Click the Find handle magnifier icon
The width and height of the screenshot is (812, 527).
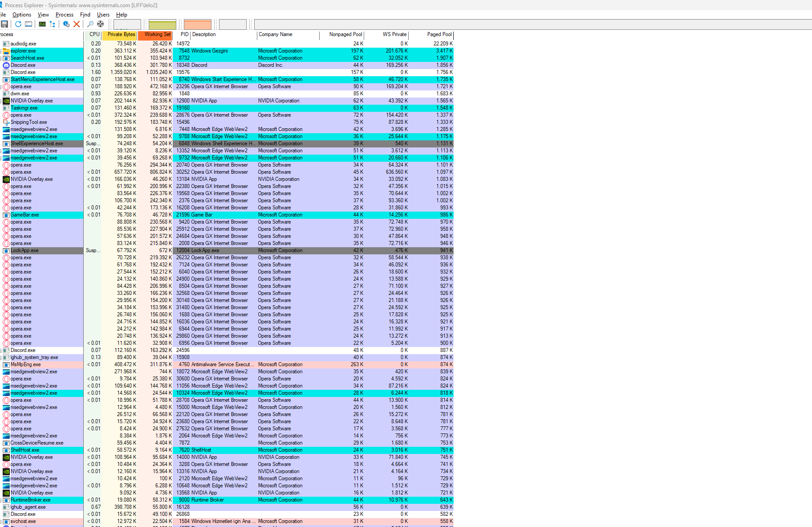pos(90,24)
